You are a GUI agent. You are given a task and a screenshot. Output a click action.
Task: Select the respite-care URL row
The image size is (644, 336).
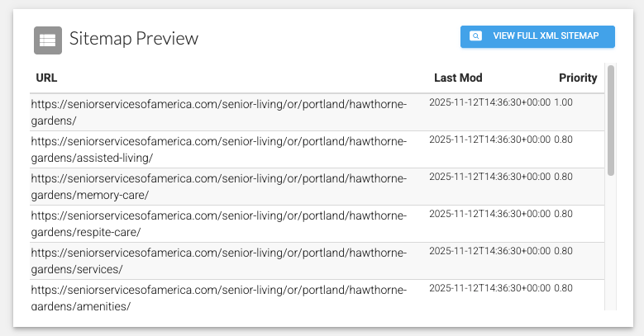click(x=317, y=224)
